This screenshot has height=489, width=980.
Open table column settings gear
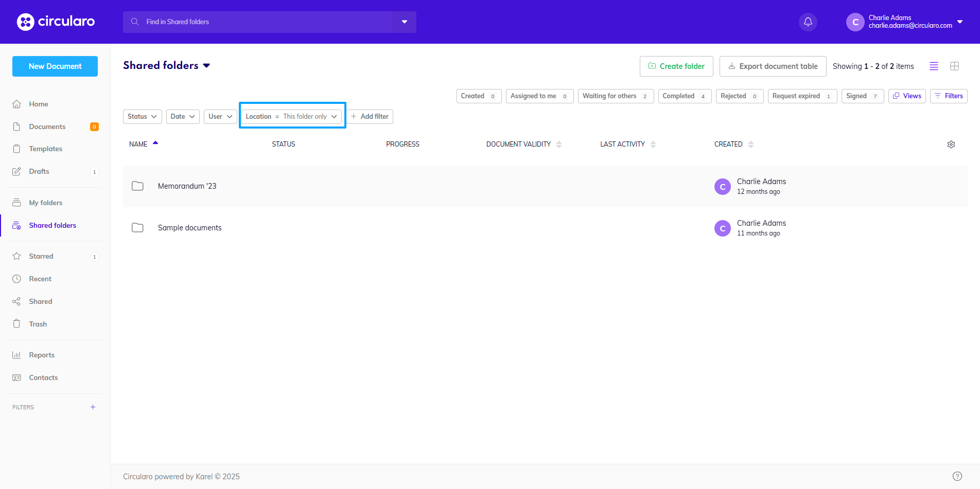click(951, 144)
